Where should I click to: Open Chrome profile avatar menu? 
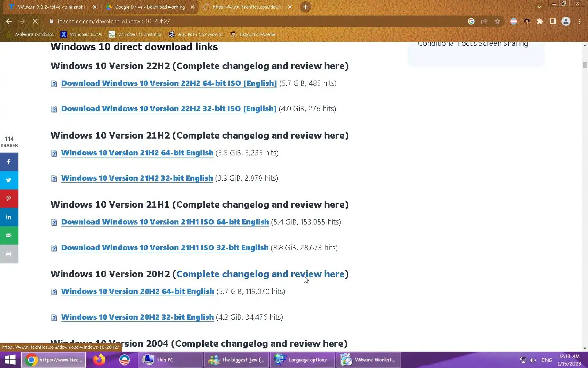pyautogui.click(x=566, y=21)
